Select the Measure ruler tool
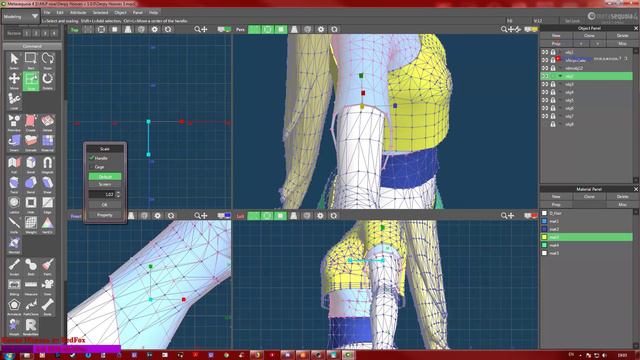 [x=31, y=286]
